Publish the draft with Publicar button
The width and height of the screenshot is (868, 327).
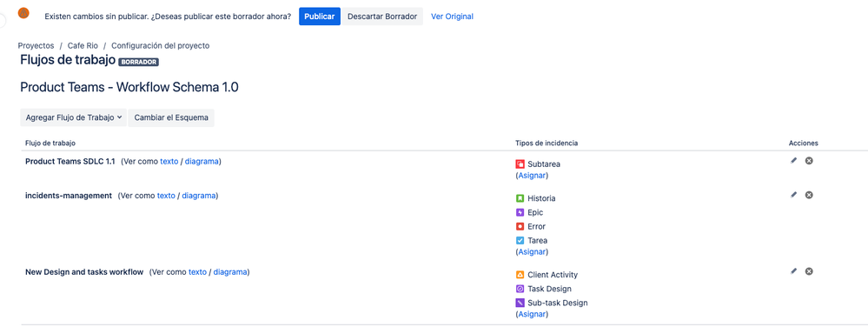point(320,16)
